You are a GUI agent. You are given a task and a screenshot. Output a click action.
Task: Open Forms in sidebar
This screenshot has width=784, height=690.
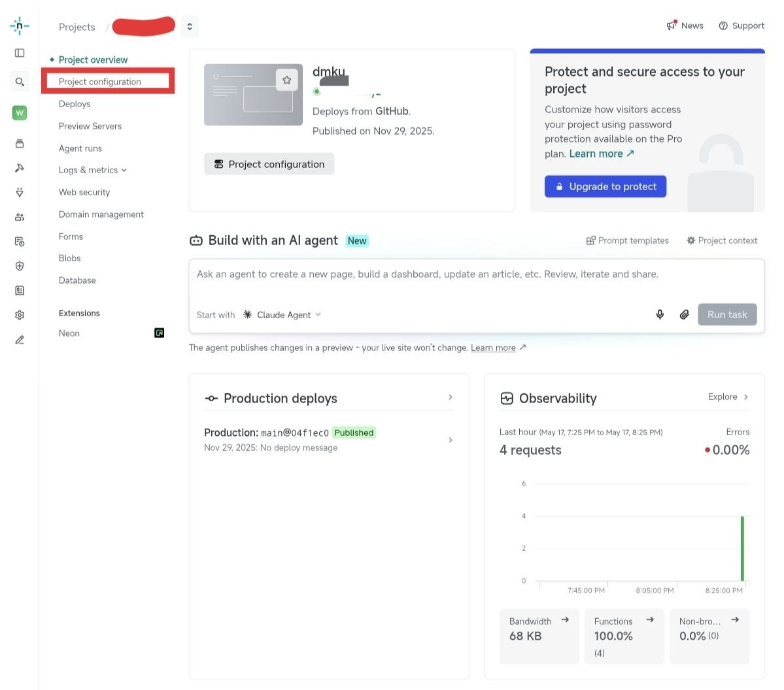(71, 237)
